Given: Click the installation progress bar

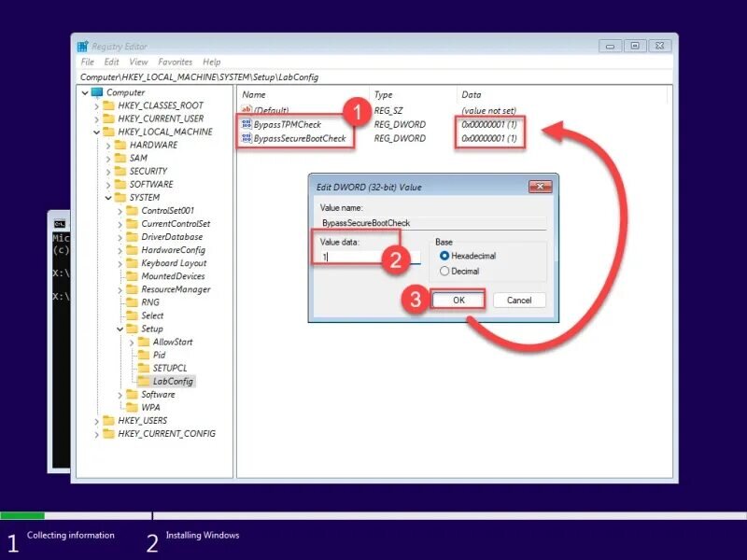Looking at the screenshot, I should pos(373,516).
